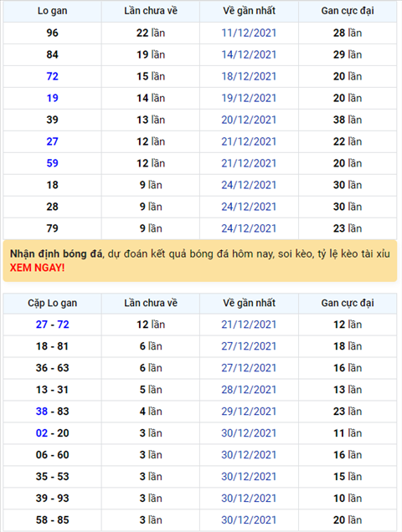This screenshot has height=532, width=402.
Task: Click '38 lần' max gan for 39
Action: click(348, 120)
